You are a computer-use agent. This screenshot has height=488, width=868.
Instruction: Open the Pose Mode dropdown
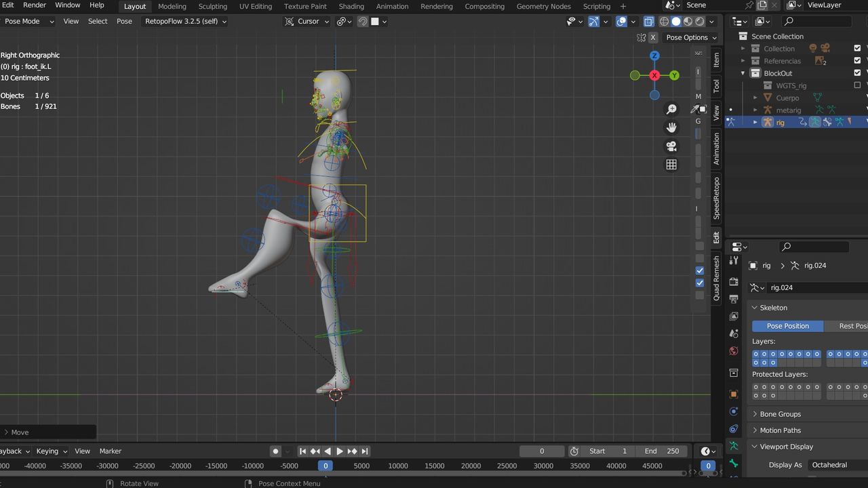[27, 21]
